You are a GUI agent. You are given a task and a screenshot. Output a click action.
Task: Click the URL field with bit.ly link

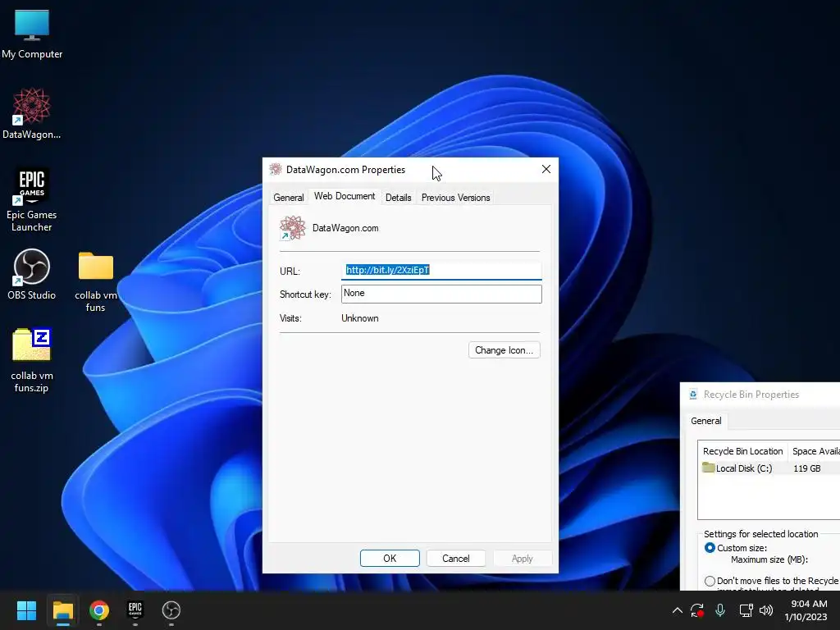(x=441, y=270)
